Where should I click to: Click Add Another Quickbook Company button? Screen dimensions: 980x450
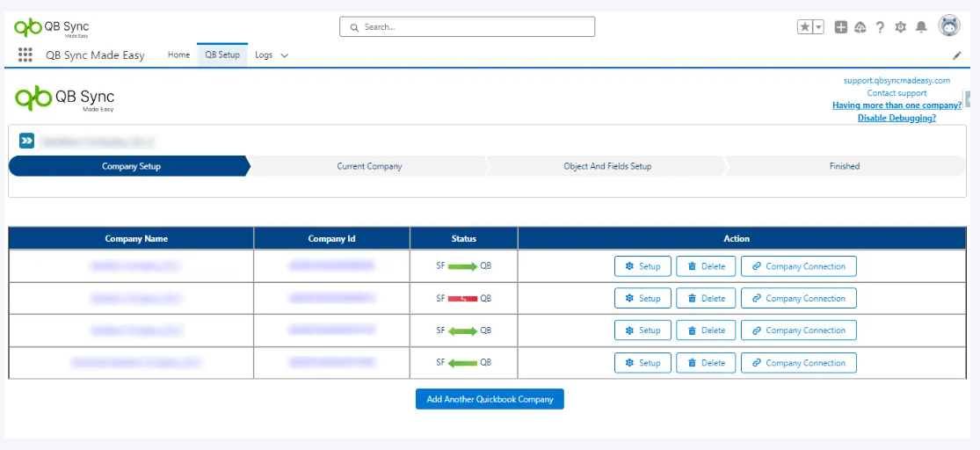490,399
